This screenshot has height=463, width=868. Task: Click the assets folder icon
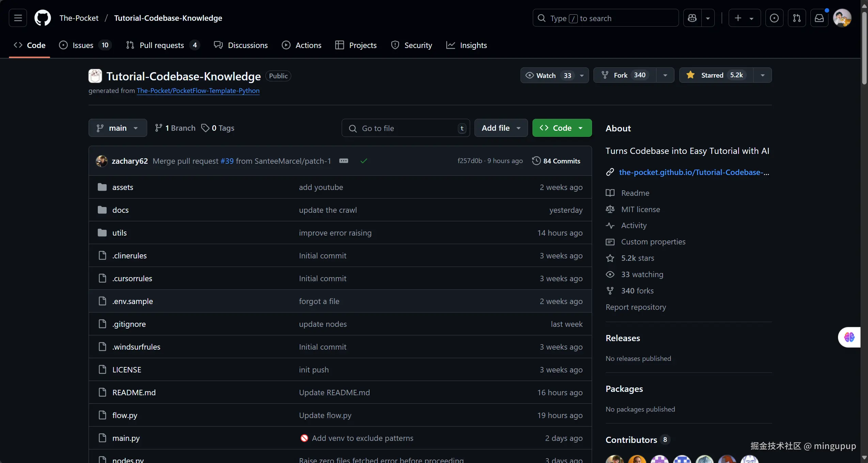pyautogui.click(x=102, y=187)
